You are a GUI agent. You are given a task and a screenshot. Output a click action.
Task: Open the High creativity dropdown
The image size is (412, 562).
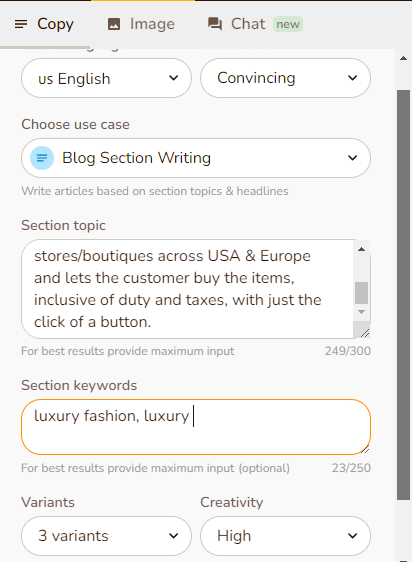[x=285, y=536]
